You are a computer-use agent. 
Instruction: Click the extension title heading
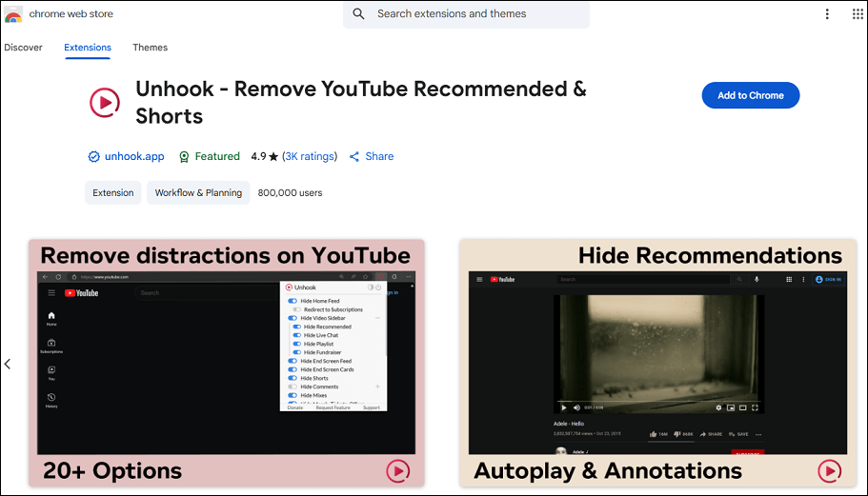361,102
